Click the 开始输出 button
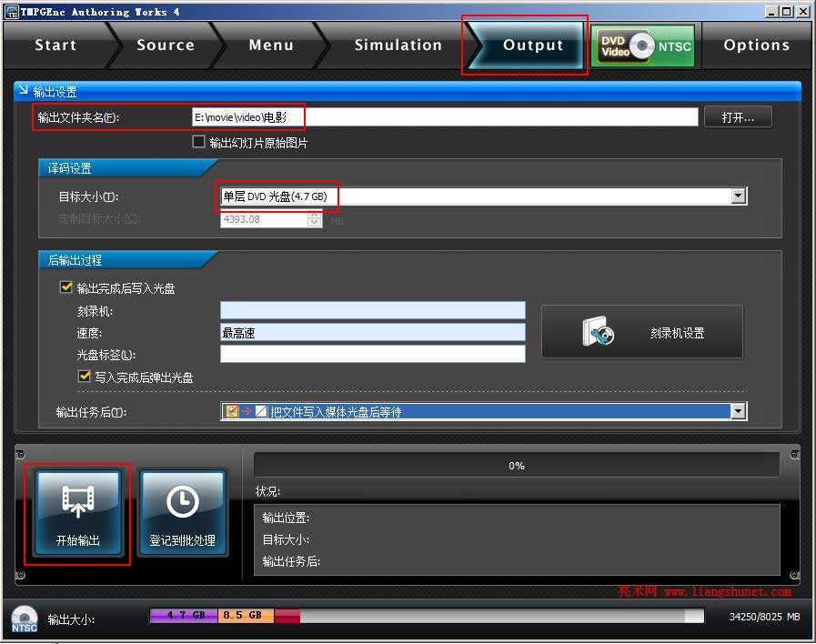The height and width of the screenshot is (644, 816). pyautogui.click(x=77, y=513)
